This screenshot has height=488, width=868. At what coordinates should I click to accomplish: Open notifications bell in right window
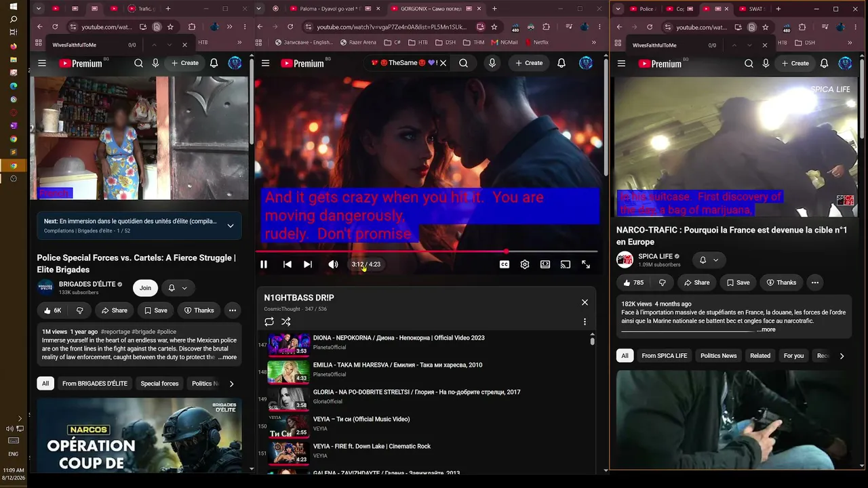tap(825, 63)
